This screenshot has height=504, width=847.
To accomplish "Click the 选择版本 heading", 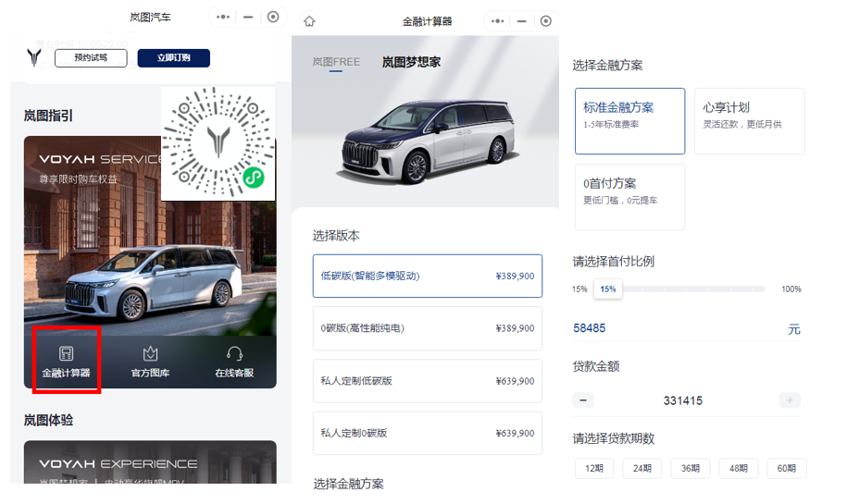I will [336, 235].
